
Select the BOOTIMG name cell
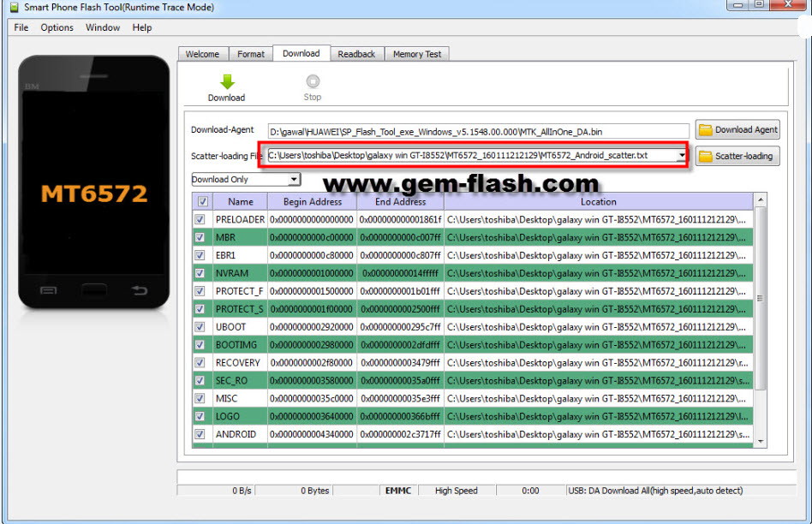click(241, 345)
